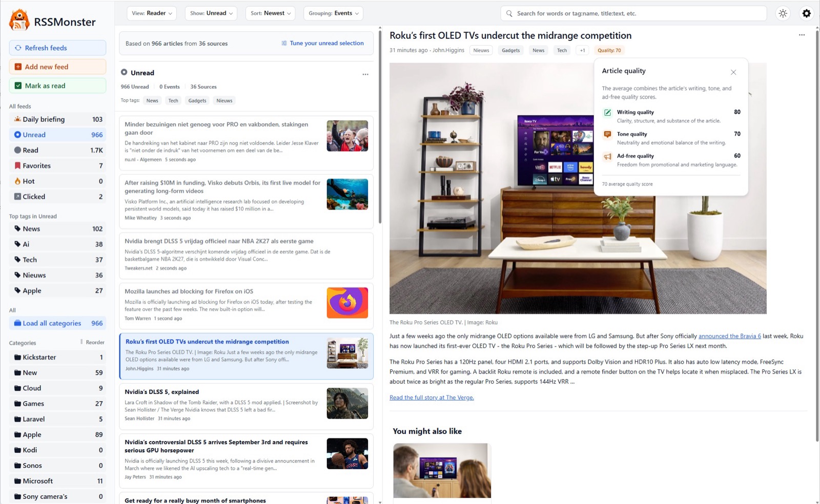Click the Reorder categories icon
This screenshot has width=820, height=504.
point(81,342)
